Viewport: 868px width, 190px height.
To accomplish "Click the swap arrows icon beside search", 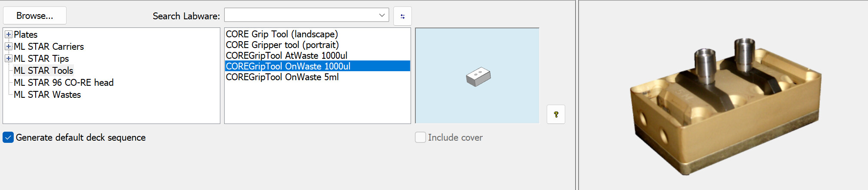I will click(x=402, y=16).
